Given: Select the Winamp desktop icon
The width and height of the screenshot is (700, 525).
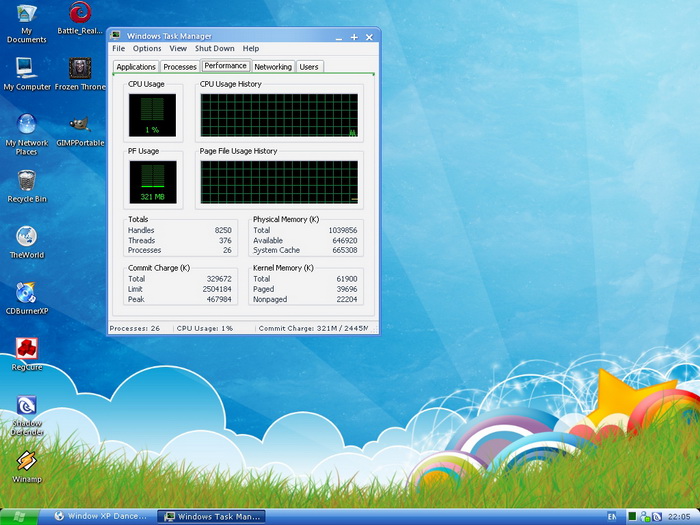Looking at the screenshot, I should click(26, 467).
